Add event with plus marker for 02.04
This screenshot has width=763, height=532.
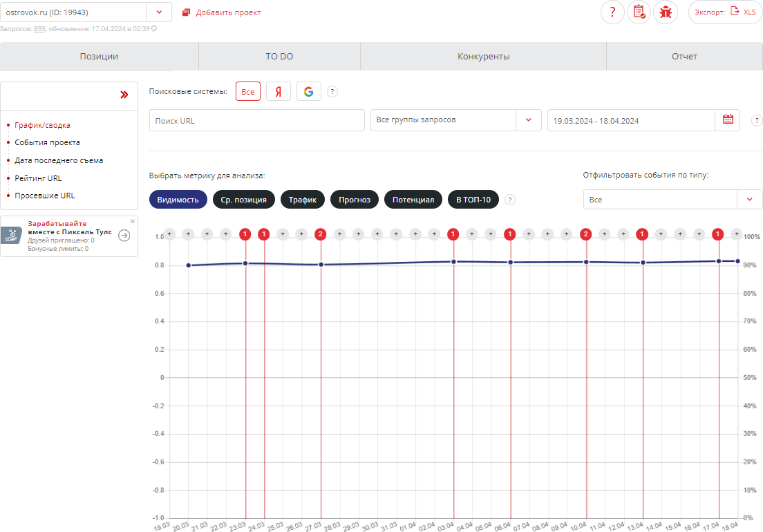[x=435, y=234]
